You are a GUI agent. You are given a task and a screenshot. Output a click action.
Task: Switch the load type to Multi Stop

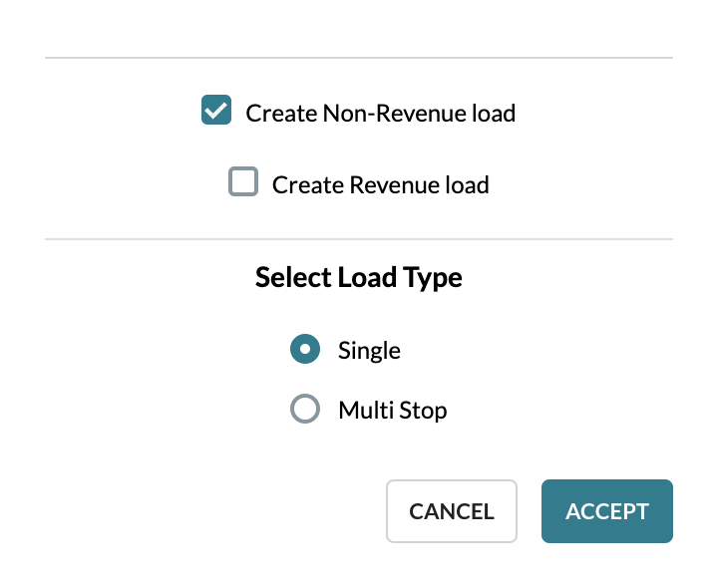(305, 409)
